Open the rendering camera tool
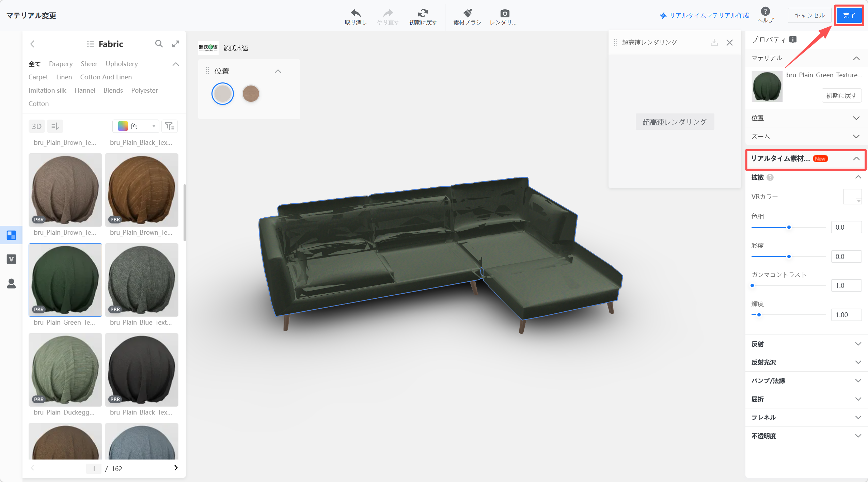Screen dimensions: 868x482 (x=505, y=13)
